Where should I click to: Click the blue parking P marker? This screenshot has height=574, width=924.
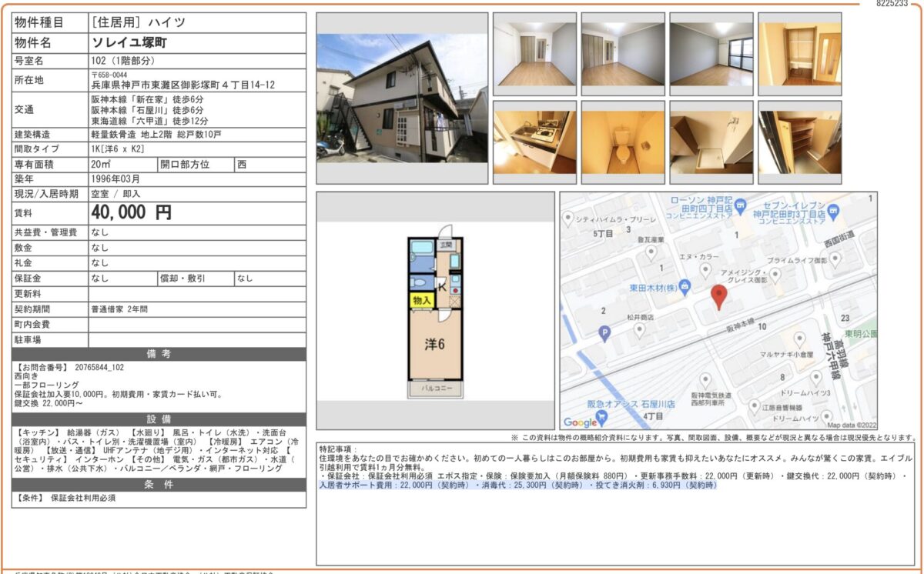[604, 332]
